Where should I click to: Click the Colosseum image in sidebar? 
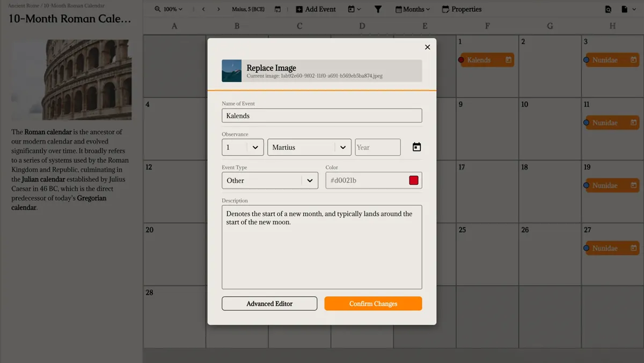[x=71, y=79]
